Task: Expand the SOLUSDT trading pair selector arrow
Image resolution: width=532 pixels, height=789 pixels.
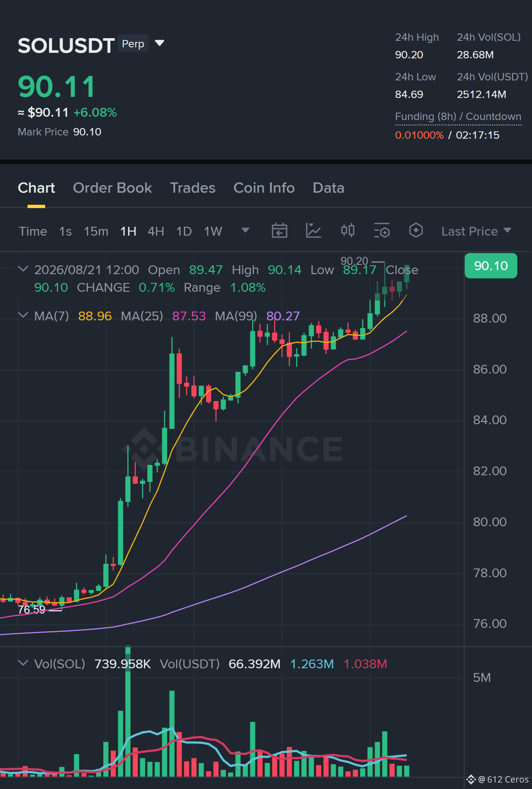Action: 160,43
